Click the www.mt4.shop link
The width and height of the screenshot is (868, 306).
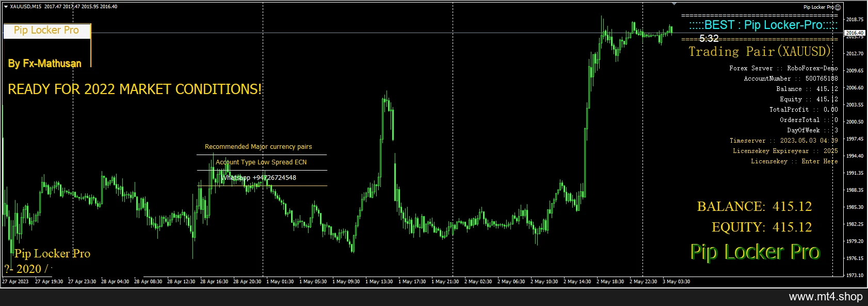tap(826, 297)
